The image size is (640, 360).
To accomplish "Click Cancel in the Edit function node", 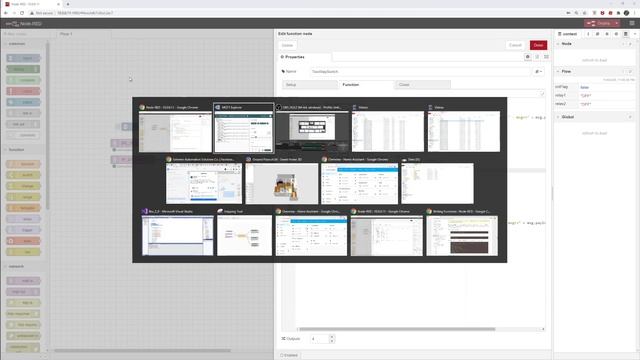I will point(515,45).
